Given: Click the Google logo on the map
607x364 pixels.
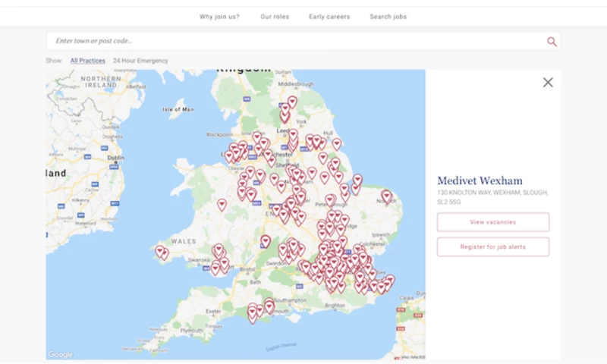Looking at the screenshot, I should 61,354.
